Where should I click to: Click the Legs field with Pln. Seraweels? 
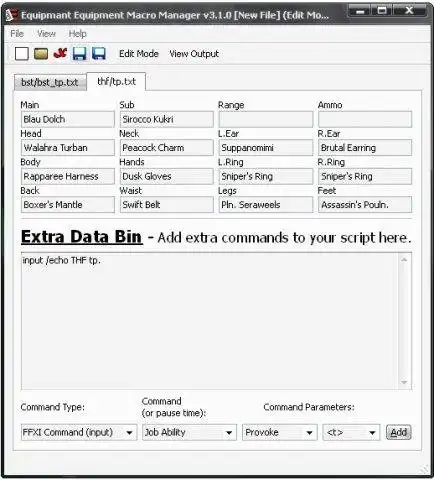[266, 205]
